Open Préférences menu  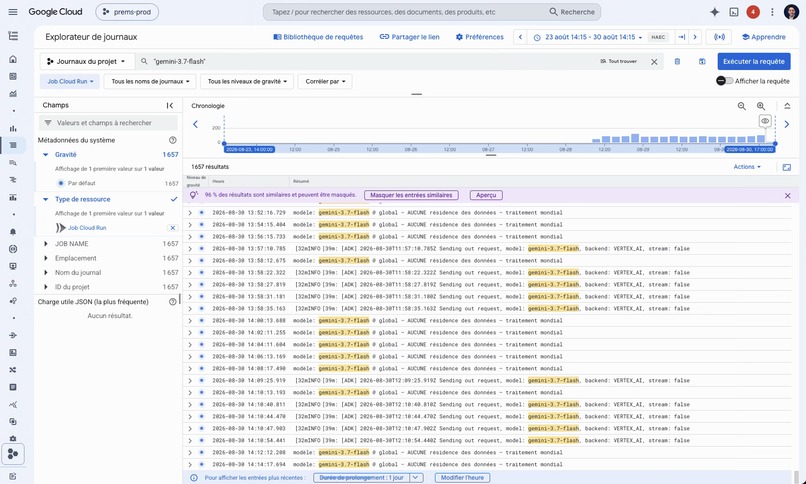click(480, 37)
